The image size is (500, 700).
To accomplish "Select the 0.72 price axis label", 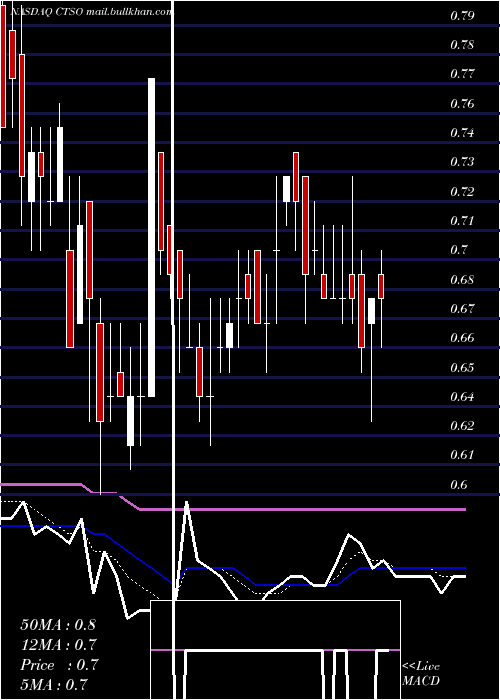I will click(462, 192).
